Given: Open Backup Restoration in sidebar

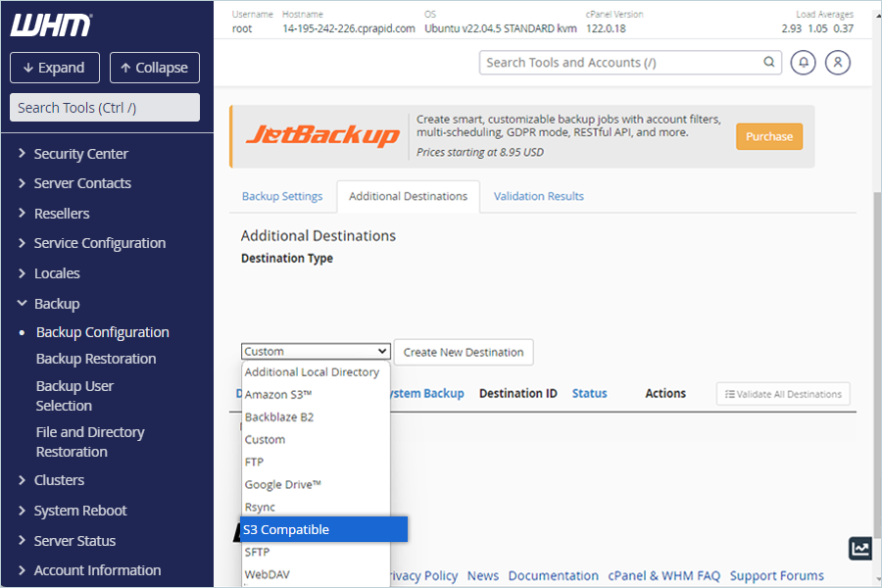Looking at the screenshot, I should (96, 359).
